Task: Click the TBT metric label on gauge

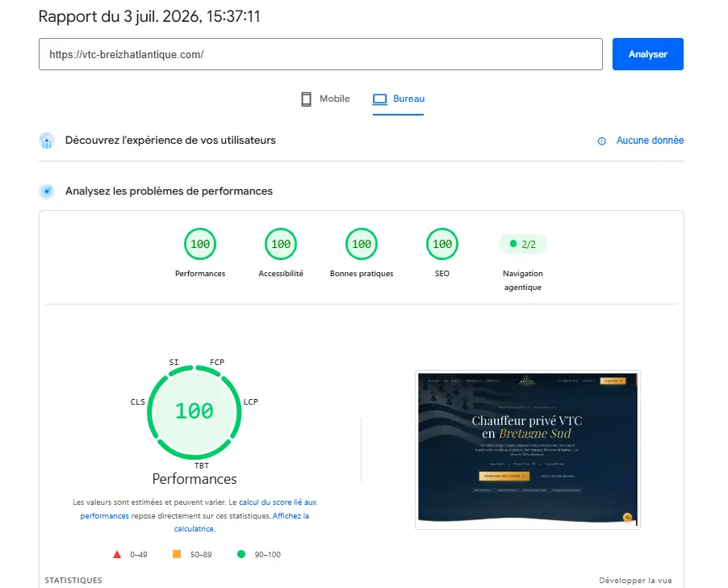Action: pyautogui.click(x=202, y=465)
